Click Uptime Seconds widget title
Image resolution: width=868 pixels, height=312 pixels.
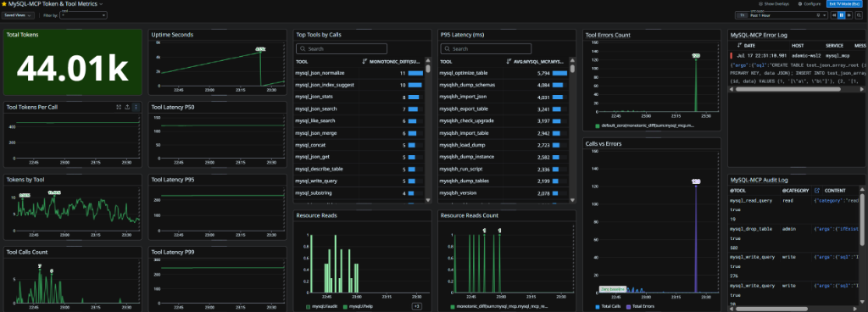click(172, 34)
